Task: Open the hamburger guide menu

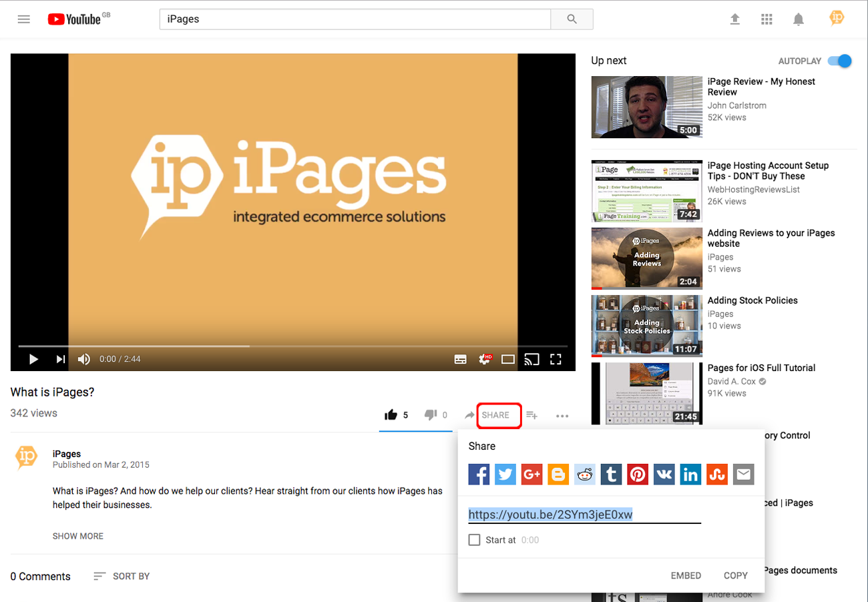Action: click(x=24, y=19)
